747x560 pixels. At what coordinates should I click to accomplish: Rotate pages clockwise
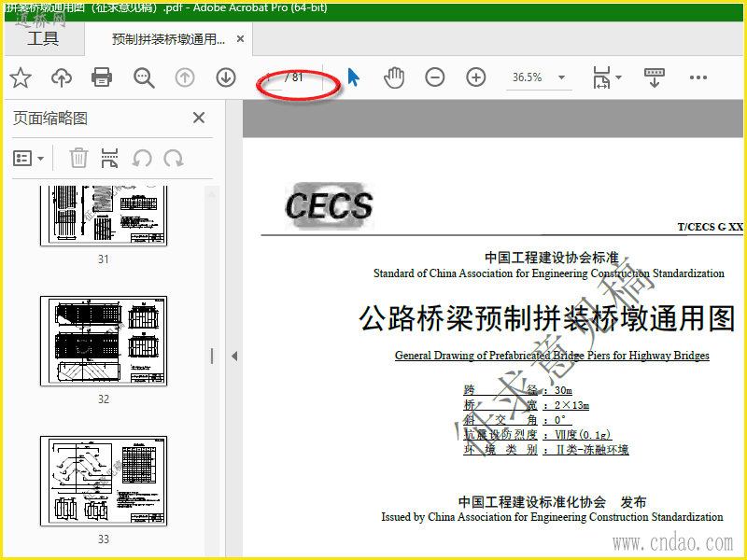click(174, 159)
